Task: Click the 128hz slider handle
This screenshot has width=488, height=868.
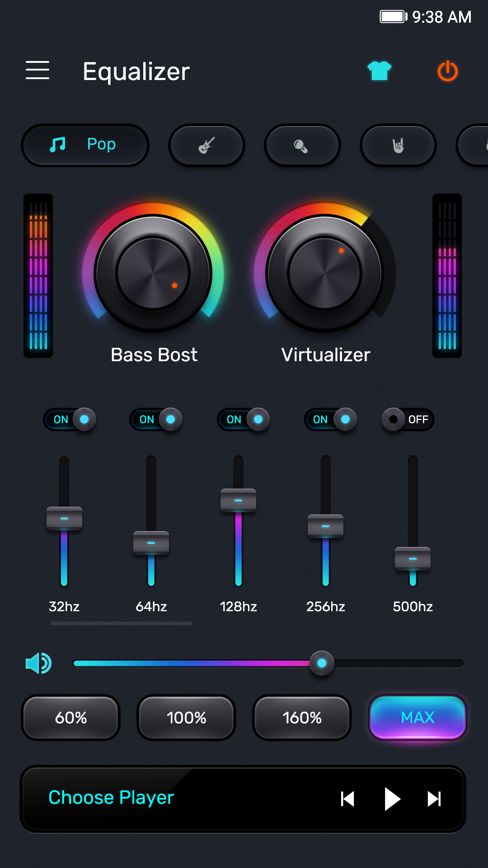Action: [x=238, y=500]
